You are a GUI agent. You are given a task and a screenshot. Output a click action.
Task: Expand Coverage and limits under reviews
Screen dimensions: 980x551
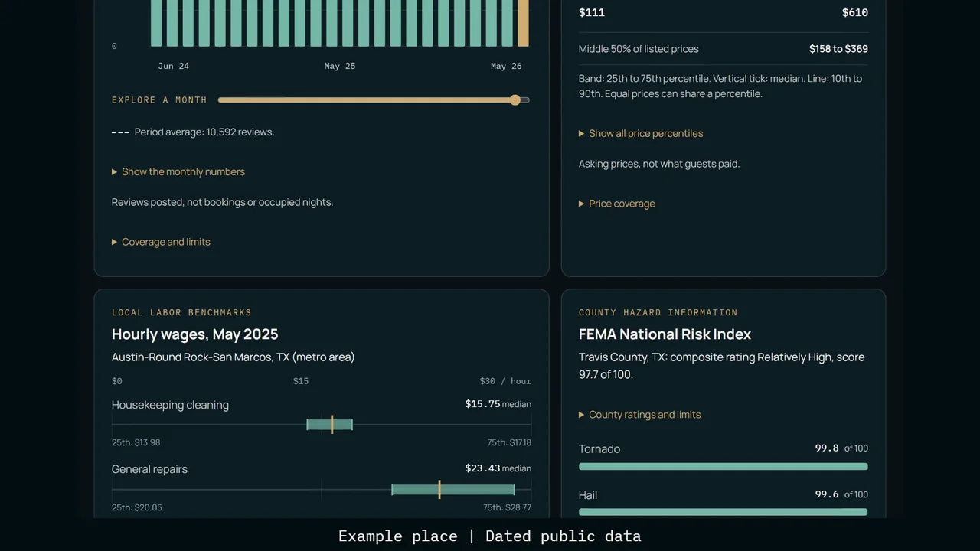point(161,242)
